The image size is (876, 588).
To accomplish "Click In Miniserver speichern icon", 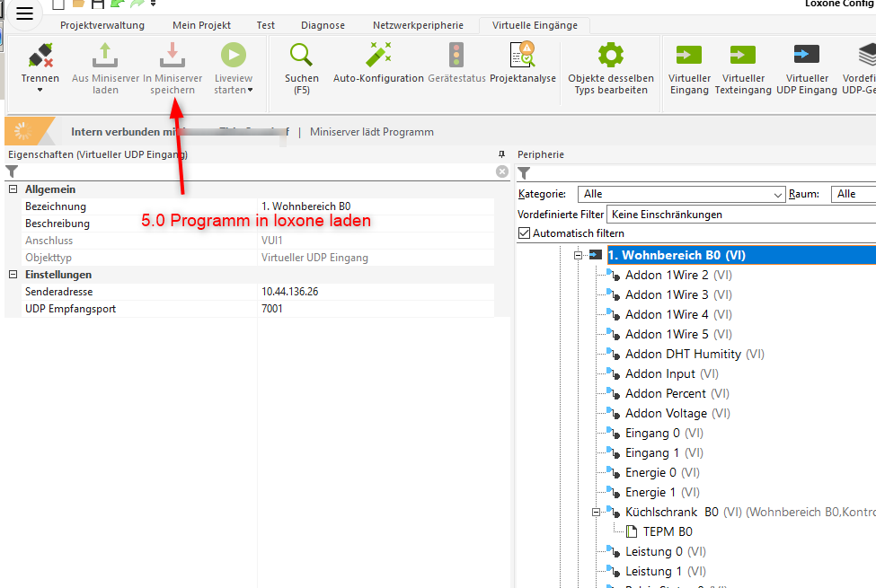I will coord(173,56).
